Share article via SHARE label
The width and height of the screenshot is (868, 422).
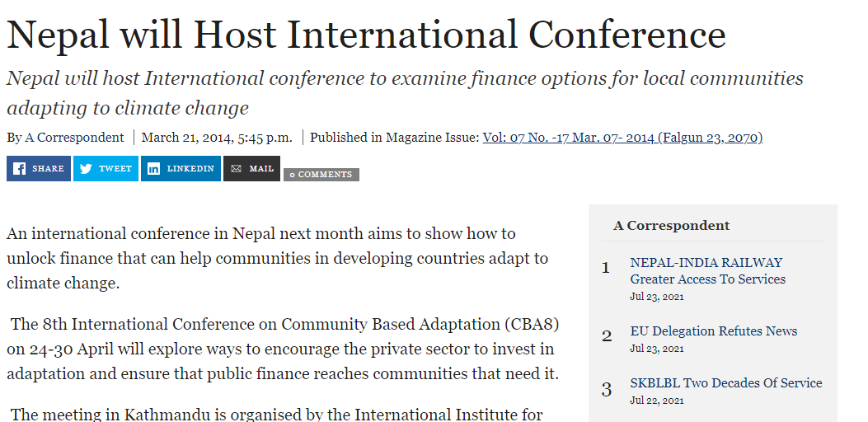click(x=48, y=169)
